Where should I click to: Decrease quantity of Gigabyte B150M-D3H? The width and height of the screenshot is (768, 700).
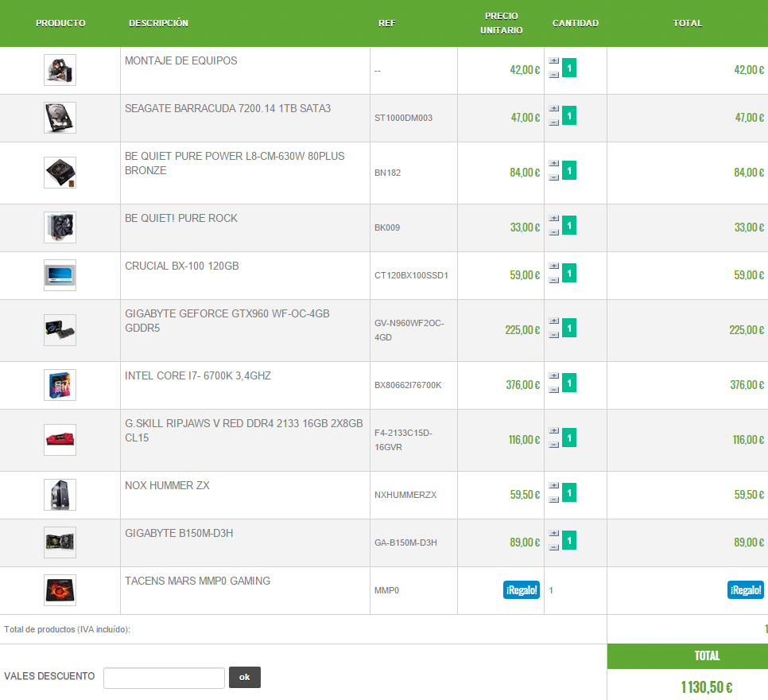553,547
